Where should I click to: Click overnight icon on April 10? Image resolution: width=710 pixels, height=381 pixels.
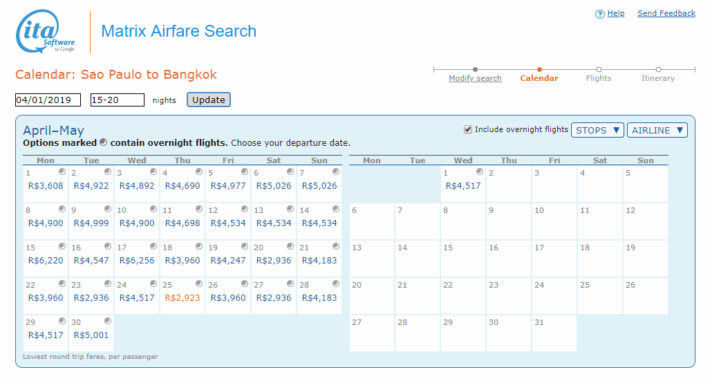[x=154, y=209]
